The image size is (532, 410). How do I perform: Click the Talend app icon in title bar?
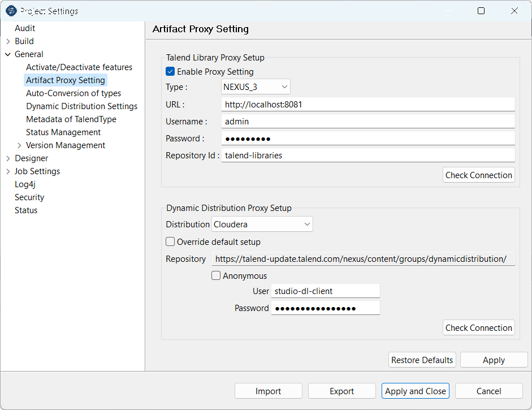point(11,11)
